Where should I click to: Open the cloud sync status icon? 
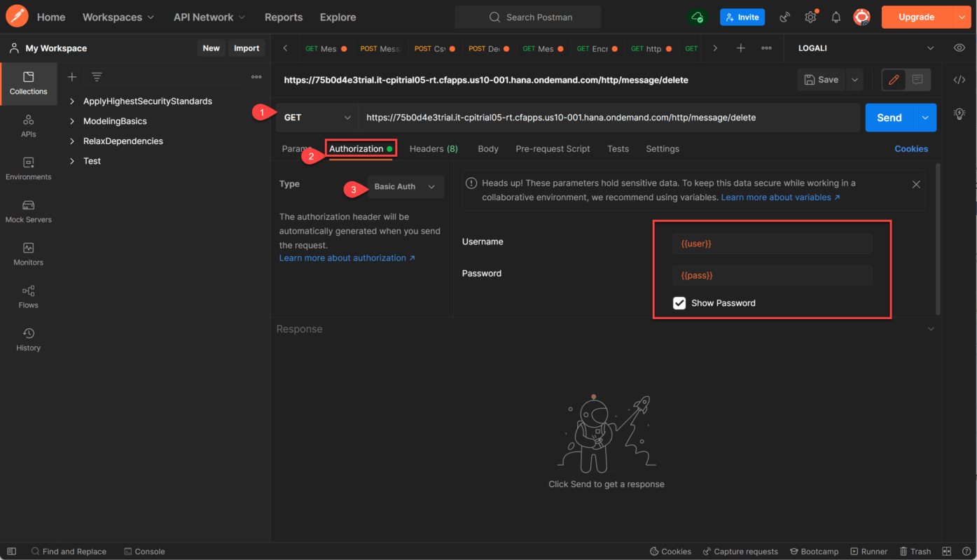697,17
